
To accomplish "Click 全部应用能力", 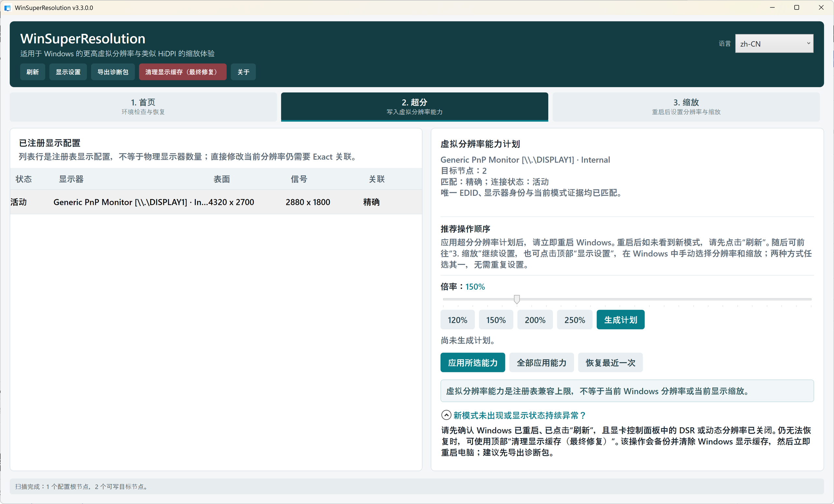I will [x=541, y=363].
